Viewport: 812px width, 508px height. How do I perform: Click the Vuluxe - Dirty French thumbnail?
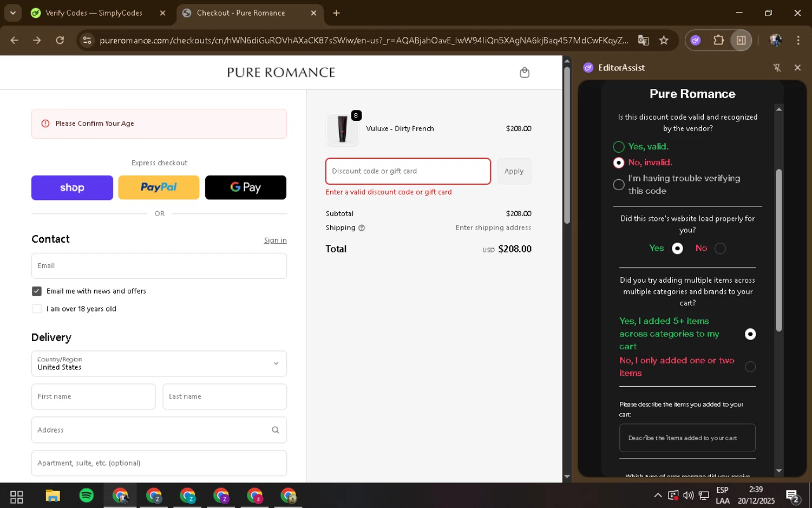[x=342, y=129]
